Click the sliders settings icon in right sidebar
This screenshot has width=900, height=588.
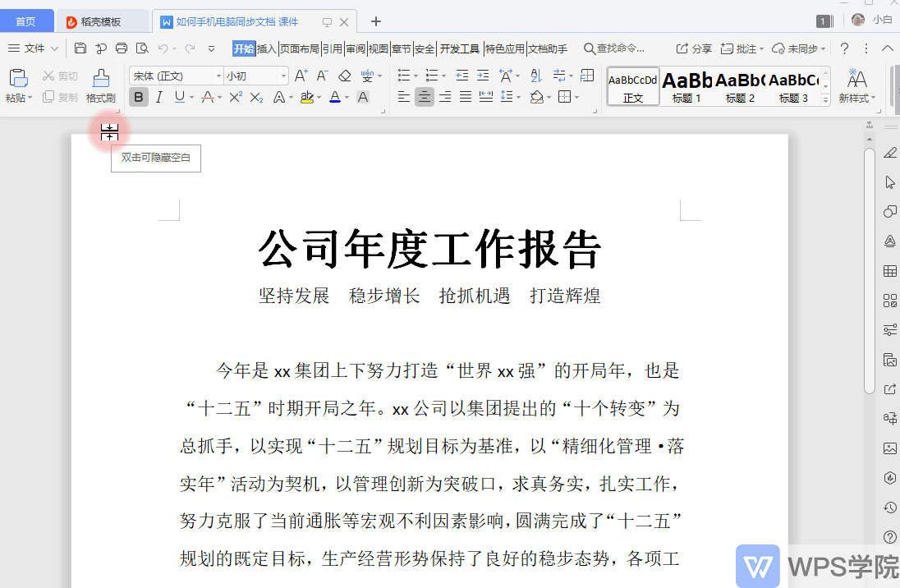[889, 330]
